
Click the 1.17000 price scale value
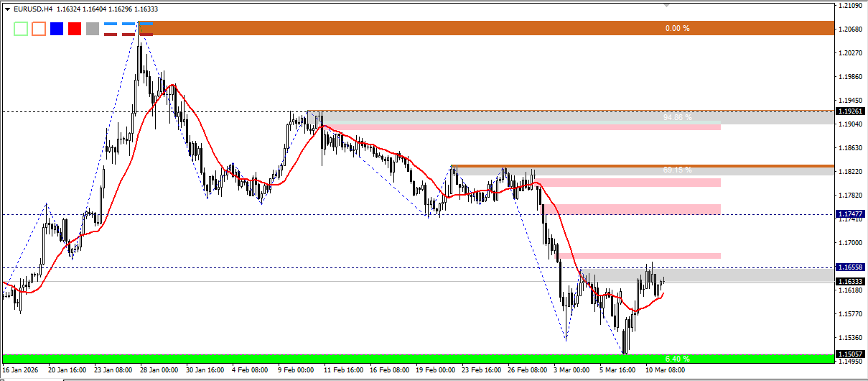coord(851,243)
